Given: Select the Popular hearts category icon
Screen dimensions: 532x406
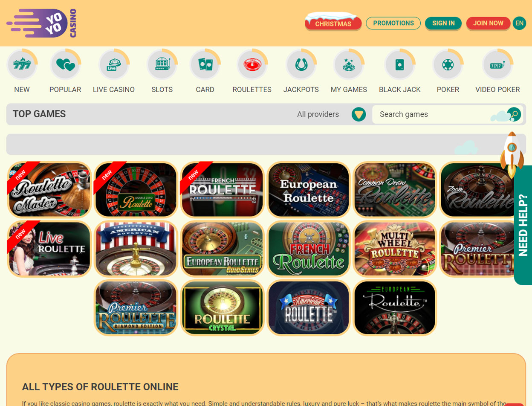Looking at the screenshot, I should 65,65.
